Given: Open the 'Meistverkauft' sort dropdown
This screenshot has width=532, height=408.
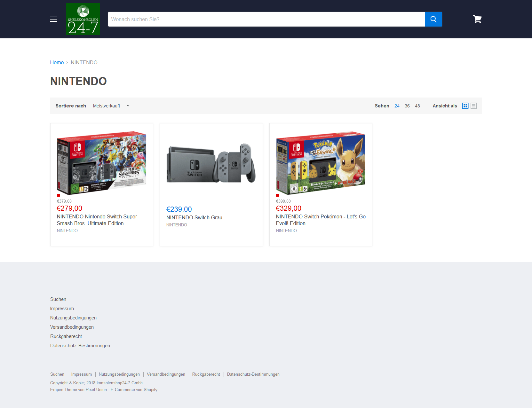Looking at the screenshot, I should click(111, 106).
